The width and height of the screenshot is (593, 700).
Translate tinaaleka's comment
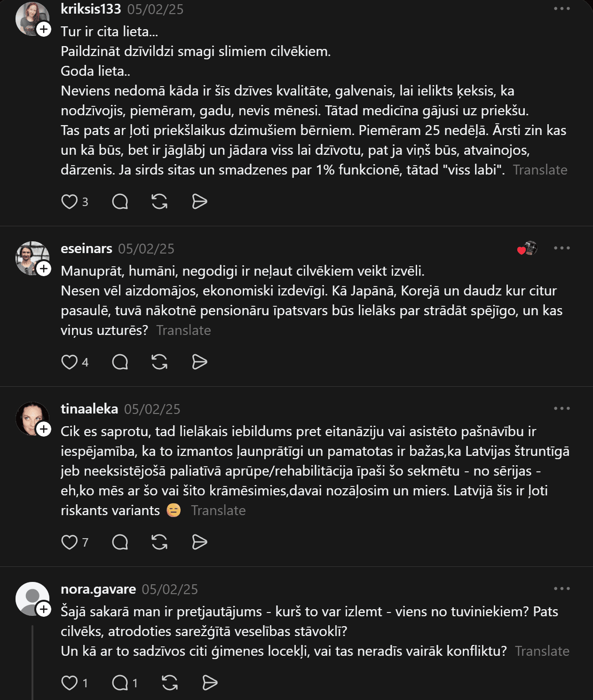coord(218,510)
